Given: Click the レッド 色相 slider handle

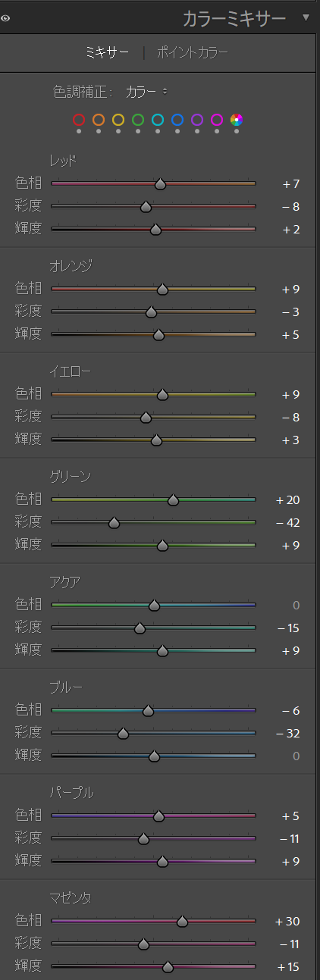Looking at the screenshot, I should pyautogui.click(x=160, y=184).
